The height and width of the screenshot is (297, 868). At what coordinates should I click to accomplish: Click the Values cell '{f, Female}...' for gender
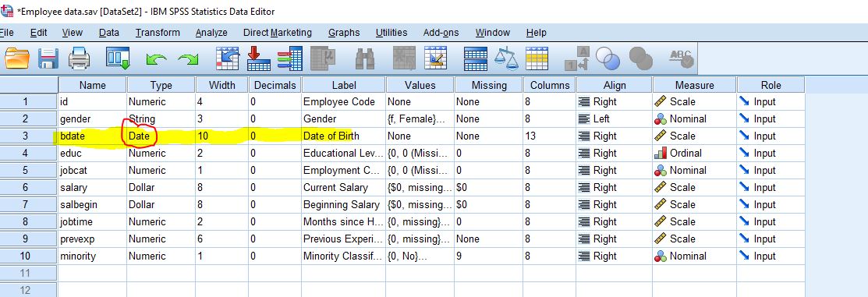pyautogui.click(x=420, y=119)
